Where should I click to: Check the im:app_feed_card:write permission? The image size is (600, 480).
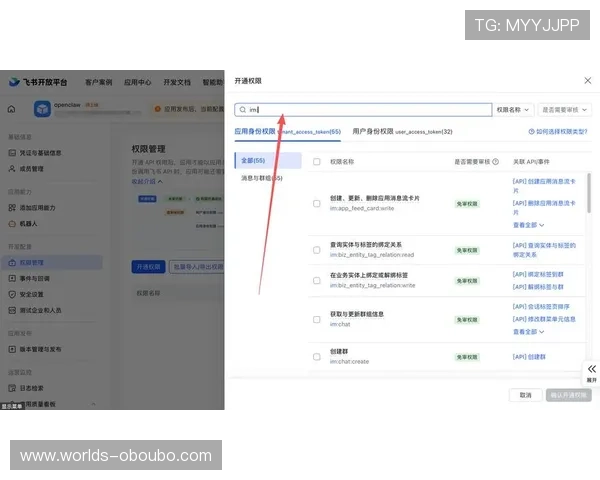click(x=316, y=204)
